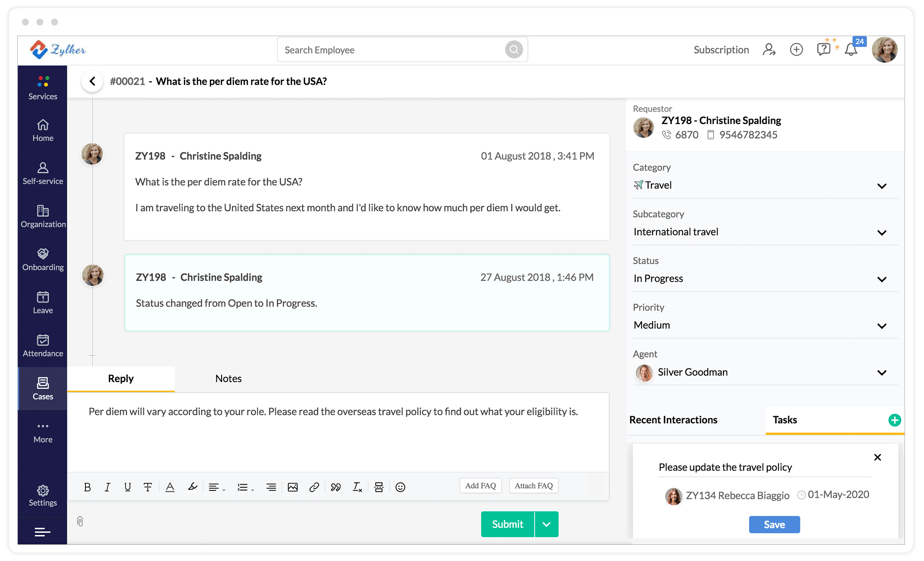Switch to the Reply tab
The image size is (924, 561).
(121, 379)
